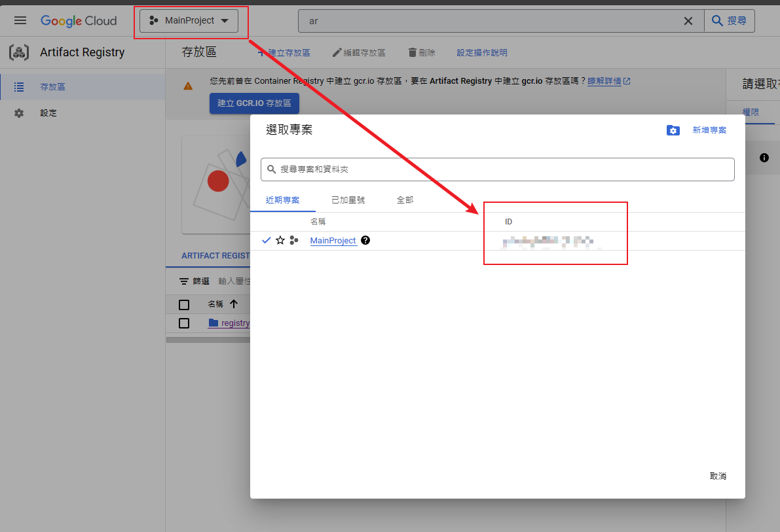
Task: Open the 瞭解詳情 external link
Action: [x=609, y=81]
